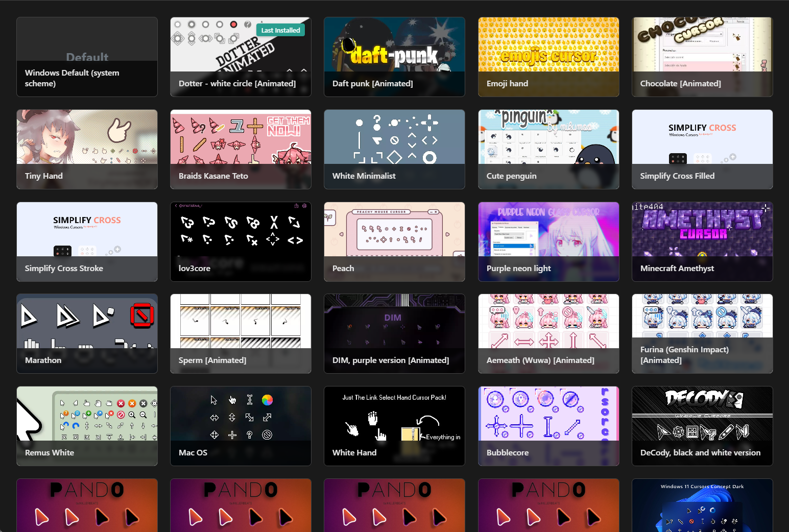The image size is (789, 532).
Task: Click the question mark cursor in White Minimalist preview
Action: [377, 123]
